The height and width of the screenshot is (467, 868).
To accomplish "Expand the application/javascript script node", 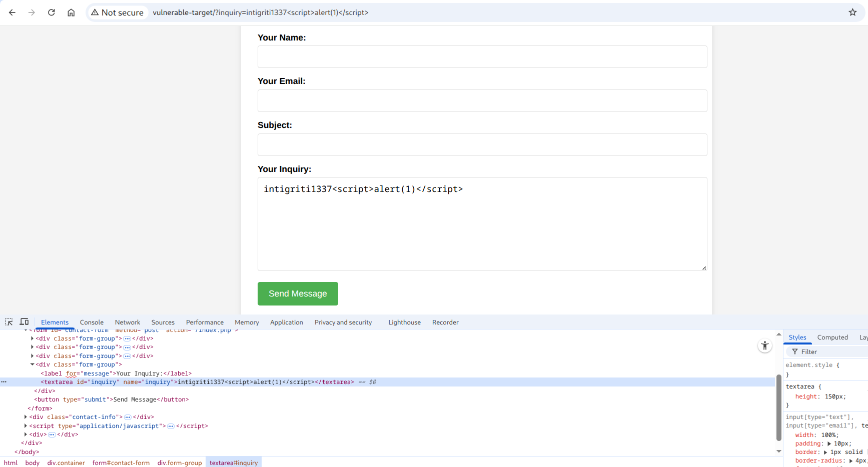I will tap(26, 426).
